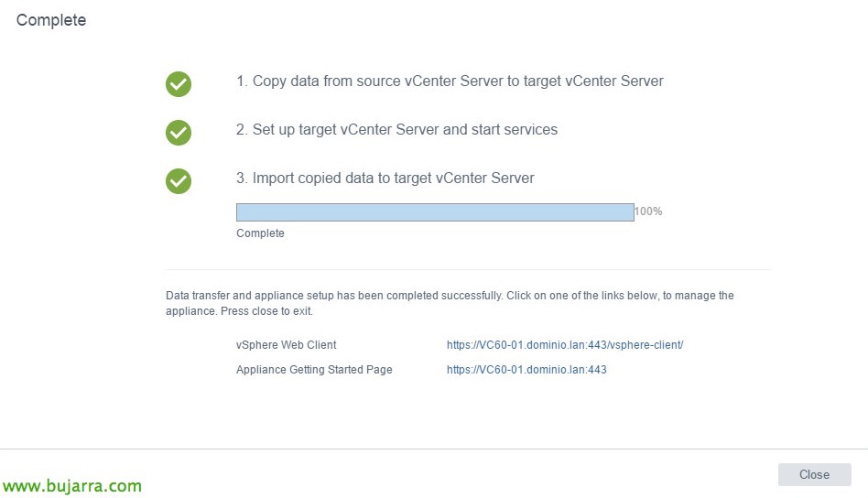Click the 'Data transfer and appliance setup' message line
Viewport: 868px width, 498px height.
point(450,296)
